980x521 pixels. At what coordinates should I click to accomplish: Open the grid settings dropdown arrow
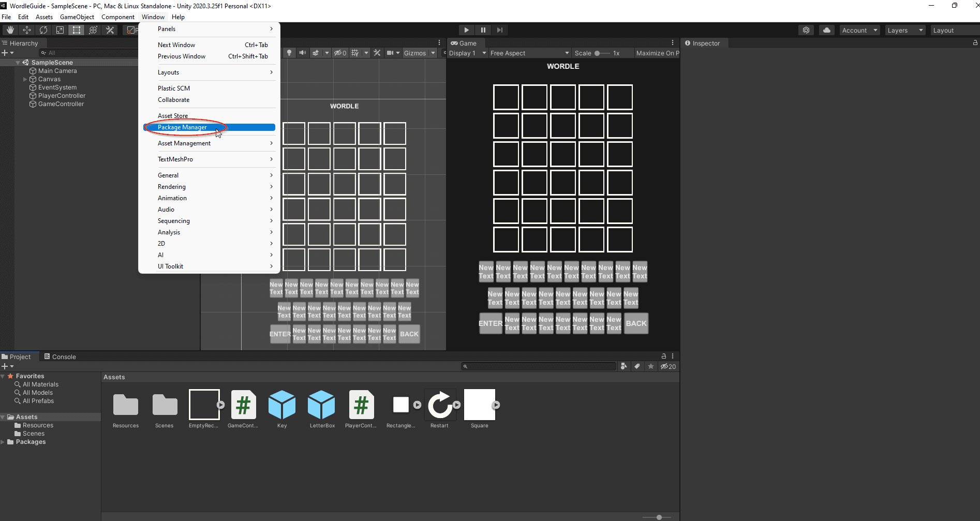pyautogui.click(x=366, y=53)
